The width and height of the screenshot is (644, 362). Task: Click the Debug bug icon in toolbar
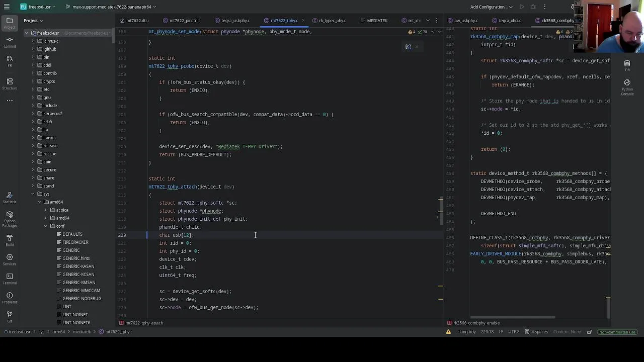point(533,7)
